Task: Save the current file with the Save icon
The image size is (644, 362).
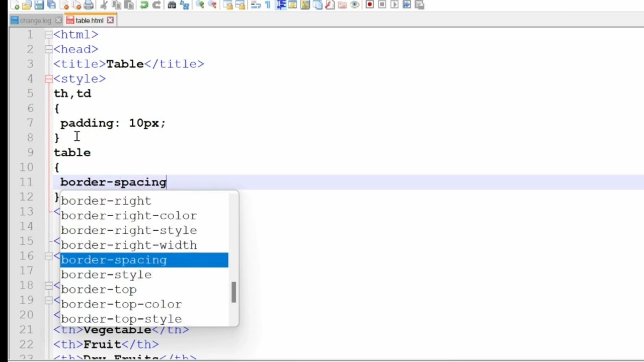Action: (x=39, y=5)
